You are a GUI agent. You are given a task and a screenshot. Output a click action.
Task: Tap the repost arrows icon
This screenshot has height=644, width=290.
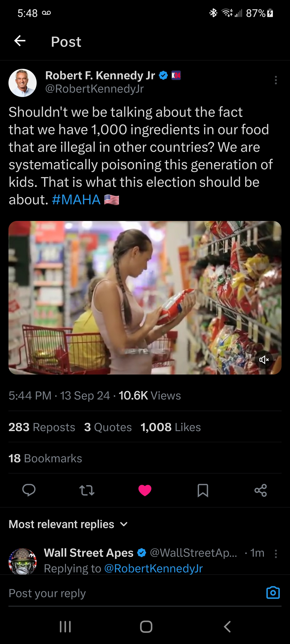(x=87, y=490)
